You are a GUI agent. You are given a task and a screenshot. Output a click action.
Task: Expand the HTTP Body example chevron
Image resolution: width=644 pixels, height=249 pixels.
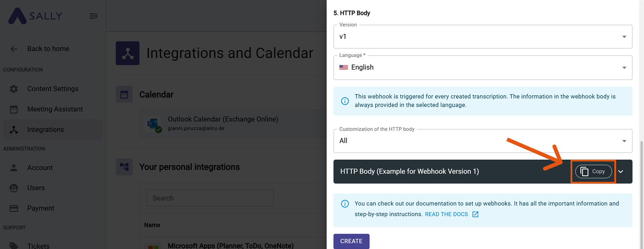click(x=621, y=172)
